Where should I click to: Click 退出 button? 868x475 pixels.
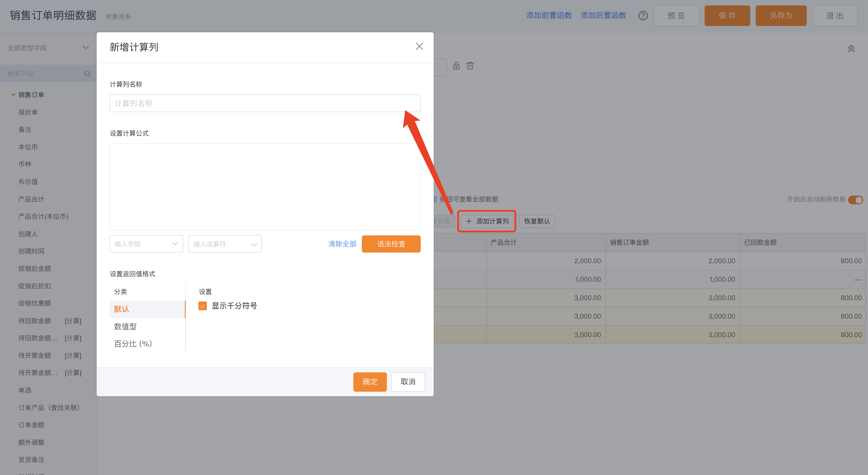835,15
